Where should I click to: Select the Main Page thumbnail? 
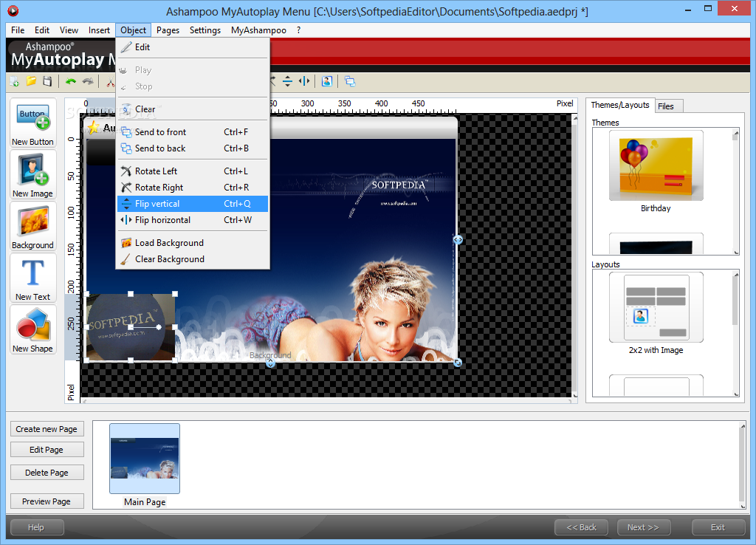coord(145,458)
